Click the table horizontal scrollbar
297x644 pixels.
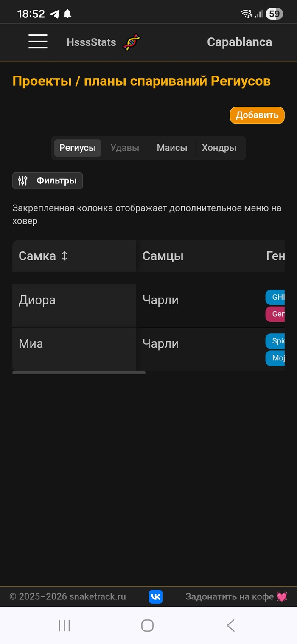click(79, 373)
